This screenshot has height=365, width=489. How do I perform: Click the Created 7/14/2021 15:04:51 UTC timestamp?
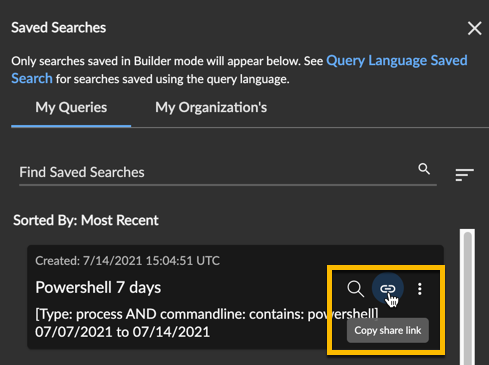(127, 261)
